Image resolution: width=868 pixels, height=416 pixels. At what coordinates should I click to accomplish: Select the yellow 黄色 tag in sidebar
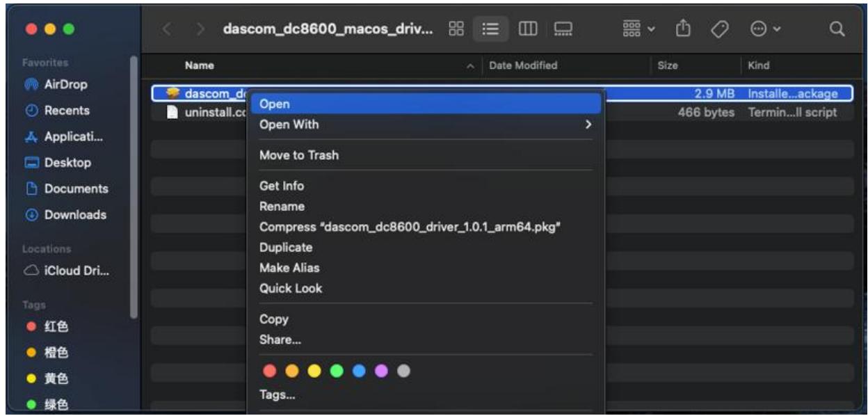click(47, 378)
